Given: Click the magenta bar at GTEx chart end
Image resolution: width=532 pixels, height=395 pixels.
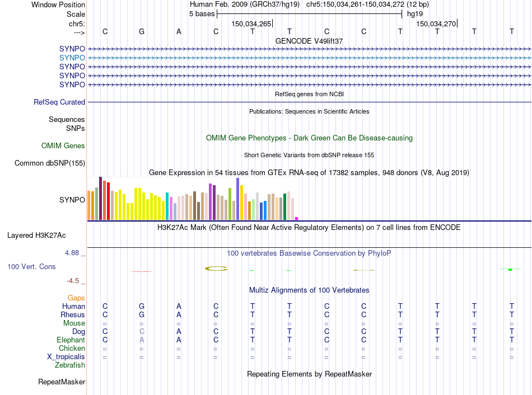Looking at the screenshot, I should tap(297, 219).
